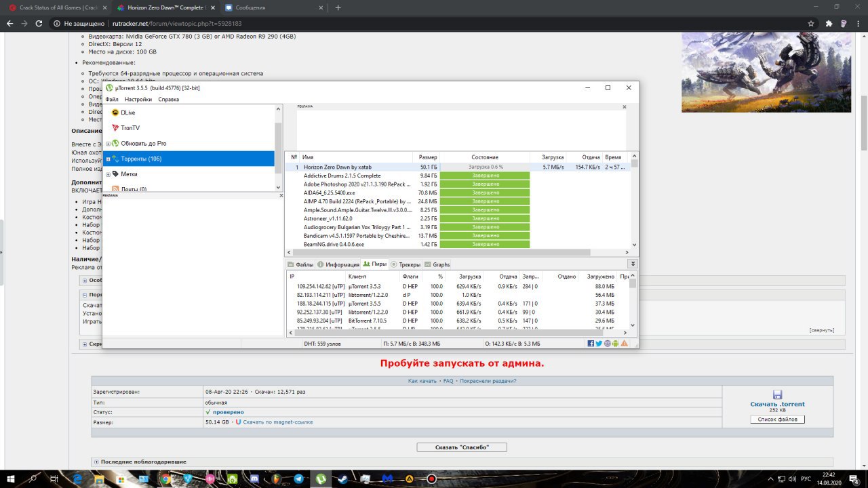Click Addictive Drums Завершено progress bar

point(485,176)
